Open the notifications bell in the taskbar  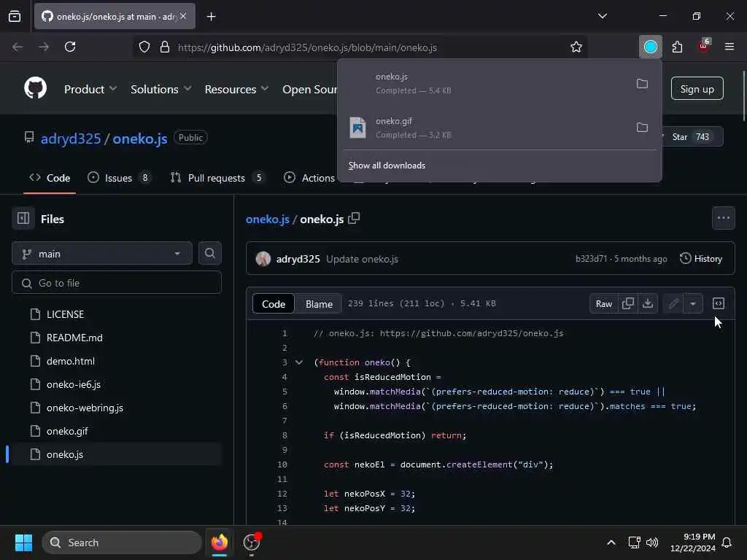(727, 542)
